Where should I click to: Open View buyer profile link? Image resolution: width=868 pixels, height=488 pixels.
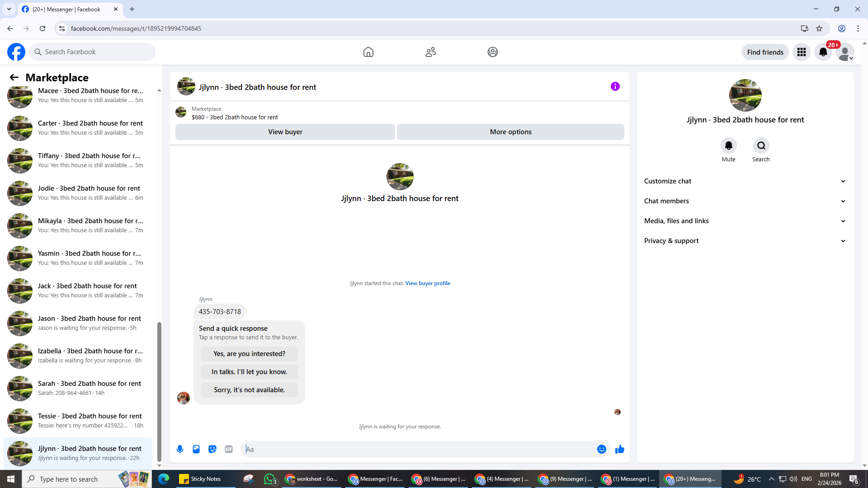coord(427,283)
